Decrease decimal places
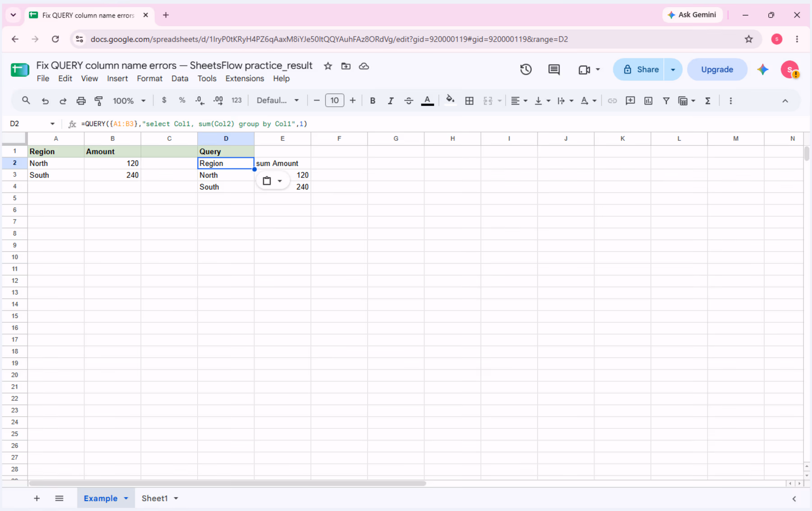This screenshot has height=511, width=812. pyautogui.click(x=200, y=101)
